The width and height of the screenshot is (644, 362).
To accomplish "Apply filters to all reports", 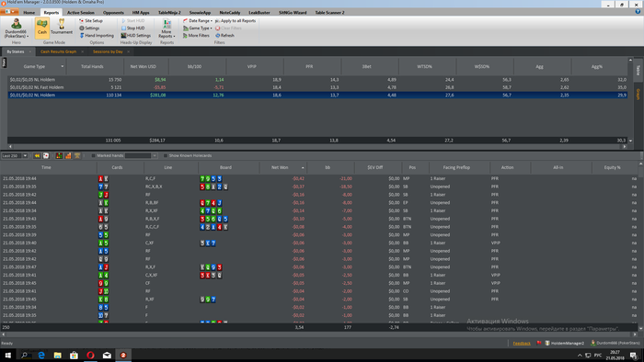I will [236, 20].
